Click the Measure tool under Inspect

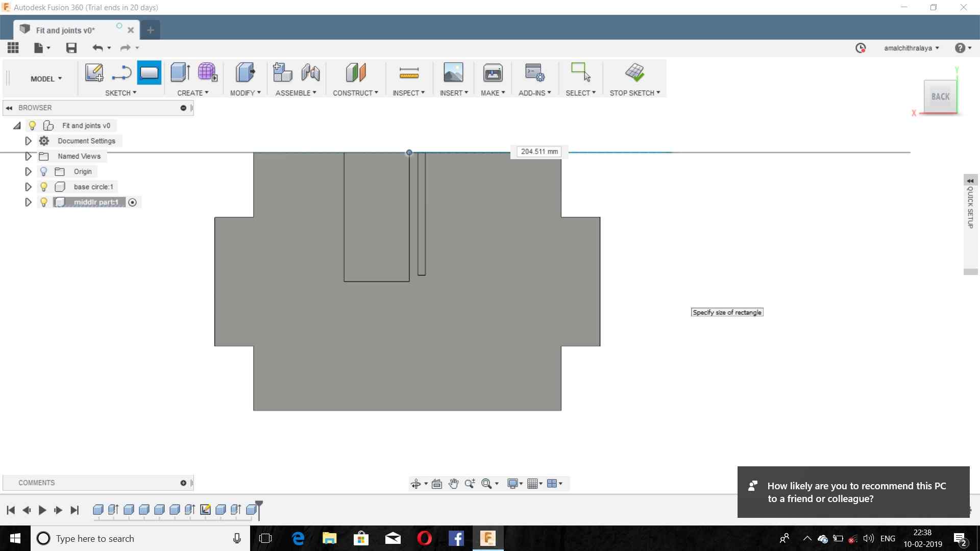409,72
